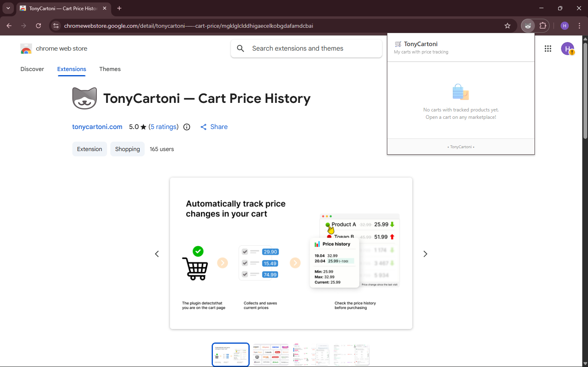588x367 pixels.
Task: Click the 'TonyCartoni — Cart Price History' heading
Action: (207, 98)
